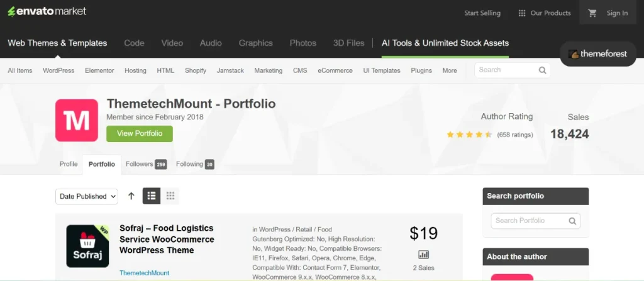
Task: Select the WordPress category
Action: click(x=58, y=70)
